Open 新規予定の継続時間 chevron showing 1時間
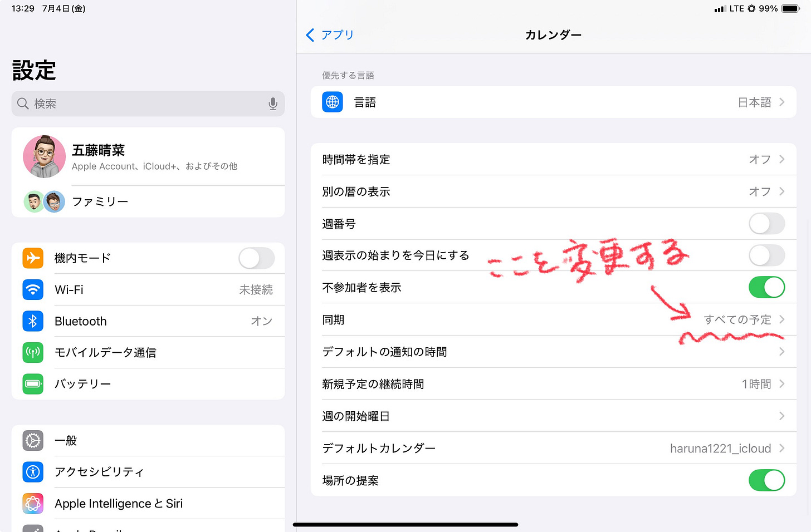This screenshot has width=811, height=532. coord(782,384)
